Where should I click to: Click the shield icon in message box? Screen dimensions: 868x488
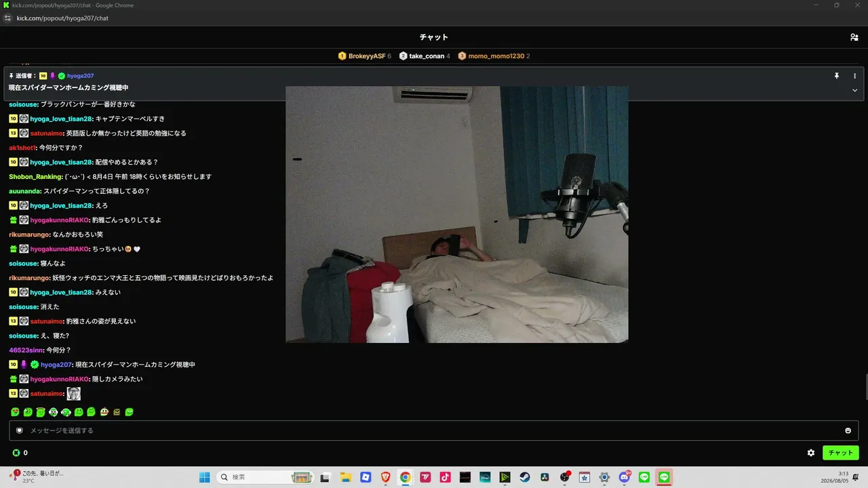[x=19, y=430]
